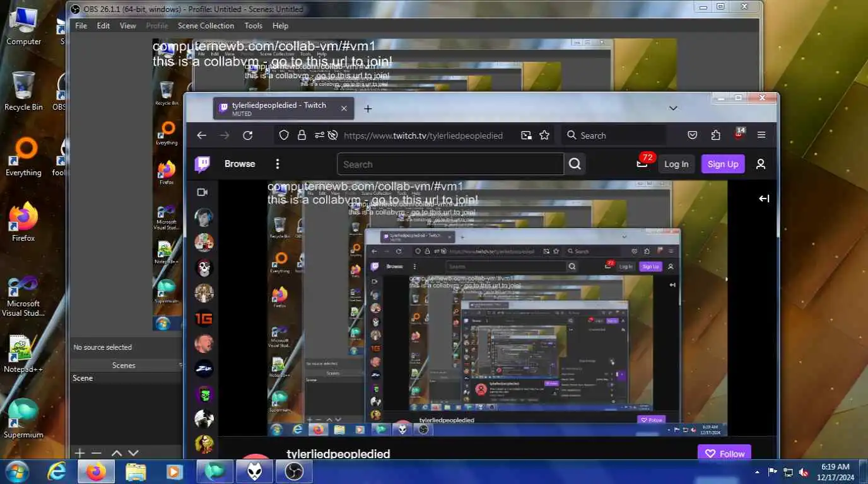Screen dimensions: 868x484
Task: Move the scene down in OBS
Action: [x=133, y=452]
